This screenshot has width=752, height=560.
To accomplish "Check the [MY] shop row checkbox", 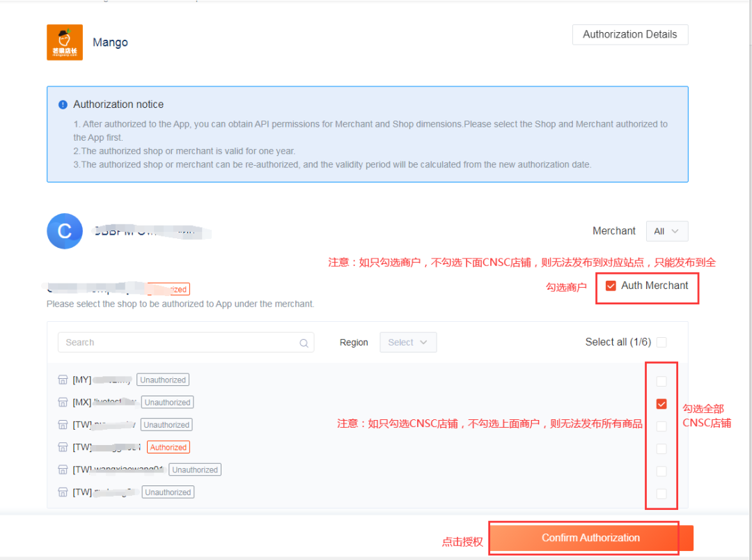I will coord(661,381).
